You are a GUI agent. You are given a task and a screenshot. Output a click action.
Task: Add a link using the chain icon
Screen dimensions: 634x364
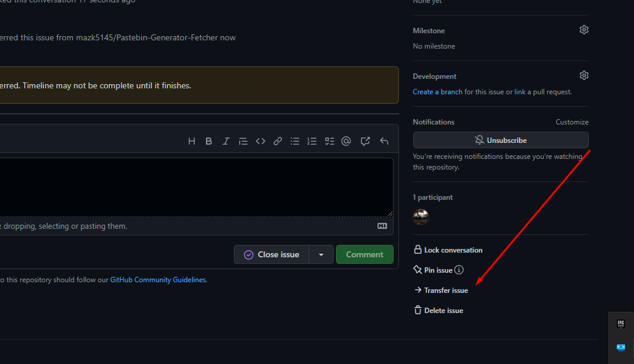pyautogui.click(x=277, y=141)
